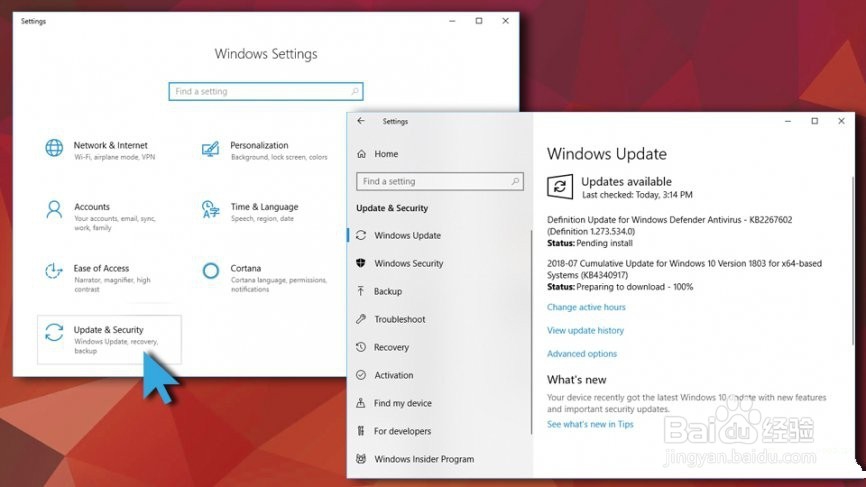Click the Activation checkmark icon

click(x=361, y=375)
